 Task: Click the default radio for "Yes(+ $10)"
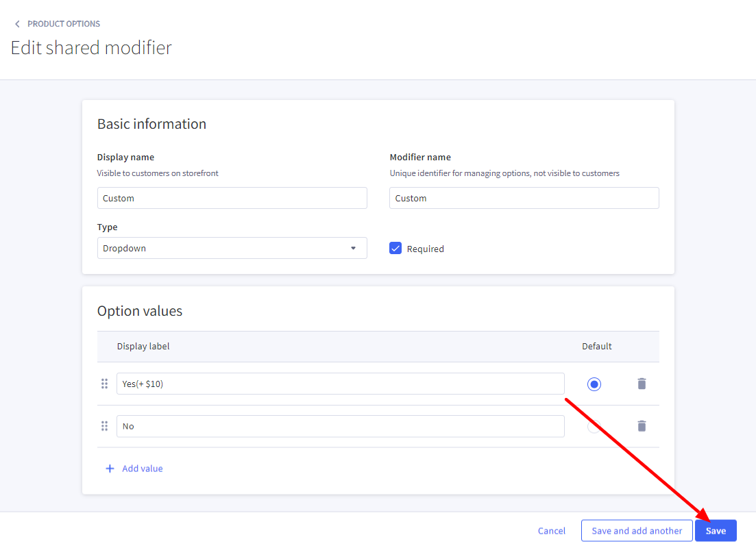click(x=594, y=384)
